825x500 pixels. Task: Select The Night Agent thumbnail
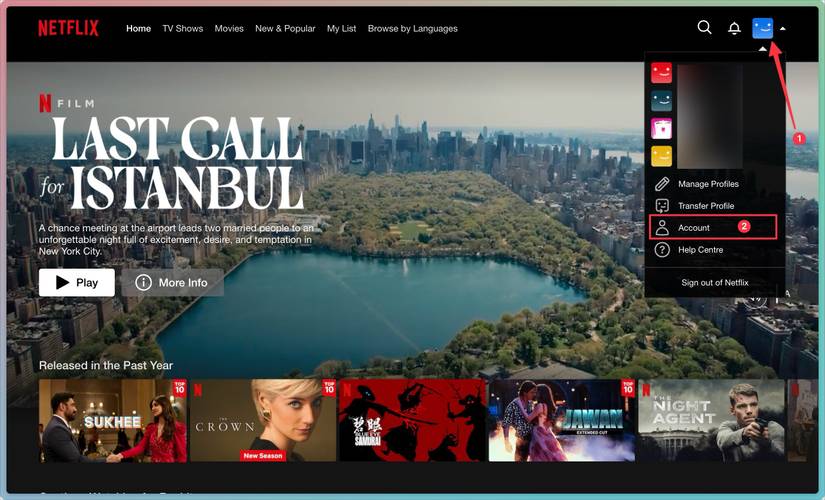711,420
